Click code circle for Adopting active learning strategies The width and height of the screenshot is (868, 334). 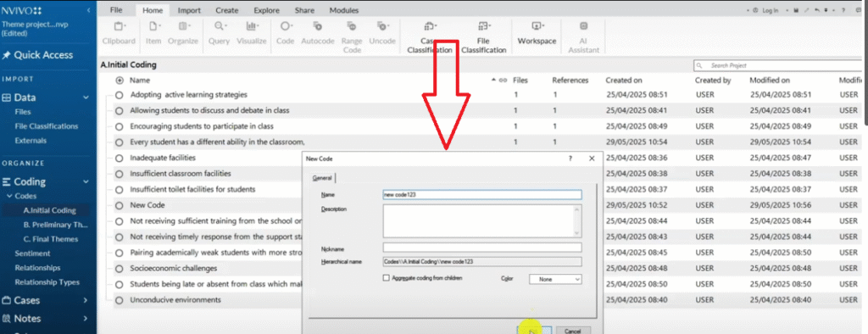pyautogui.click(x=119, y=95)
